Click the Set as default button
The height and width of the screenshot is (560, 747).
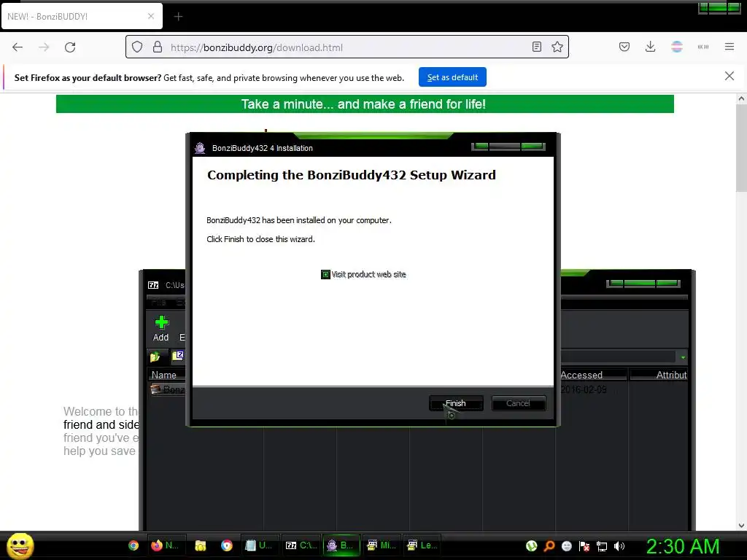(452, 77)
